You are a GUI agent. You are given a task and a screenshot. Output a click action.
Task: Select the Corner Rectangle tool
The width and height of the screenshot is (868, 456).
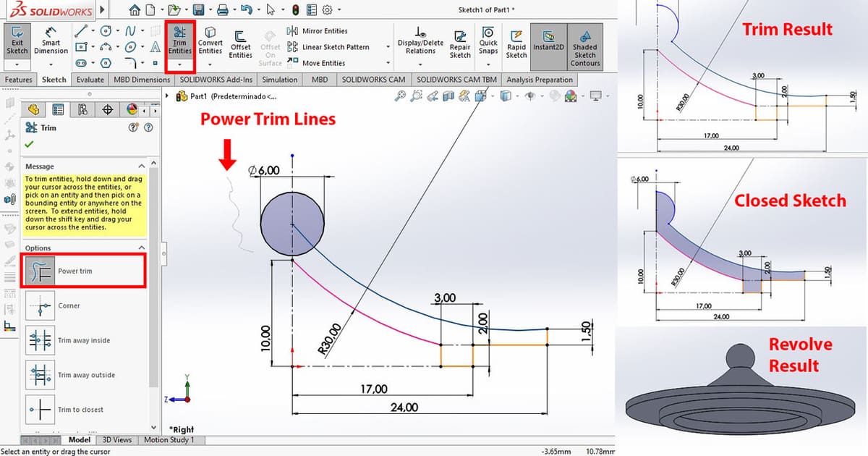(81, 47)
